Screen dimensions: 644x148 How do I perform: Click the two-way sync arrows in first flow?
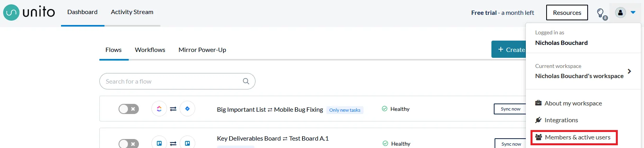173,109
